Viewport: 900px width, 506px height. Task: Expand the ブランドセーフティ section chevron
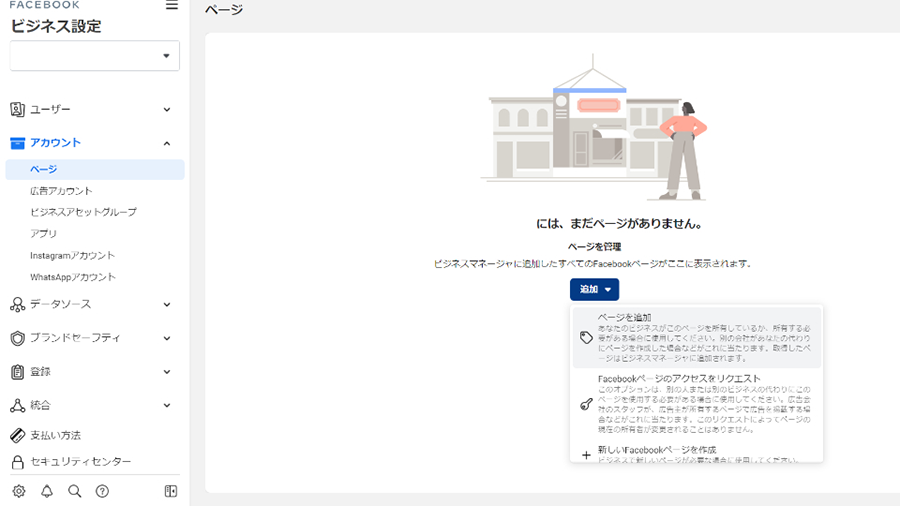coord(166,338)
